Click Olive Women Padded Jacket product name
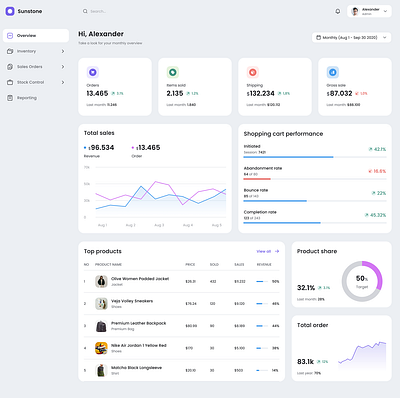Viewport: 400px width, 398px height. coord(140,279)
